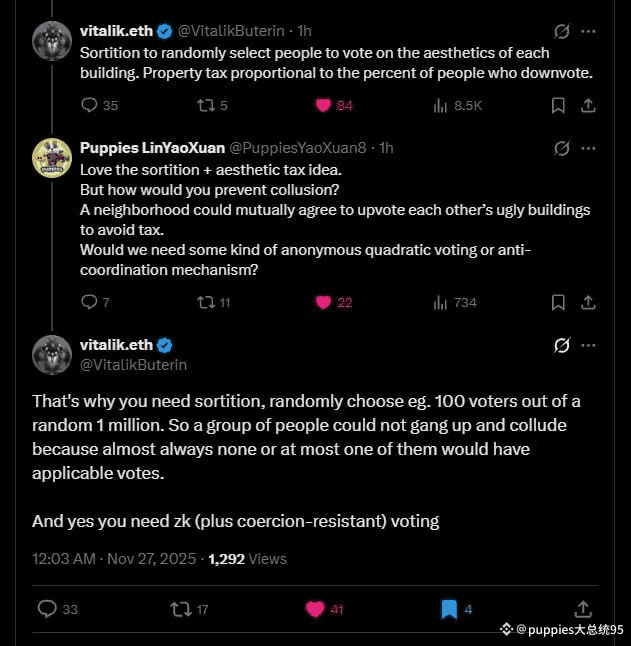Share the main vitalik.eth tweet
631x646 pixels.
point(584,608)
